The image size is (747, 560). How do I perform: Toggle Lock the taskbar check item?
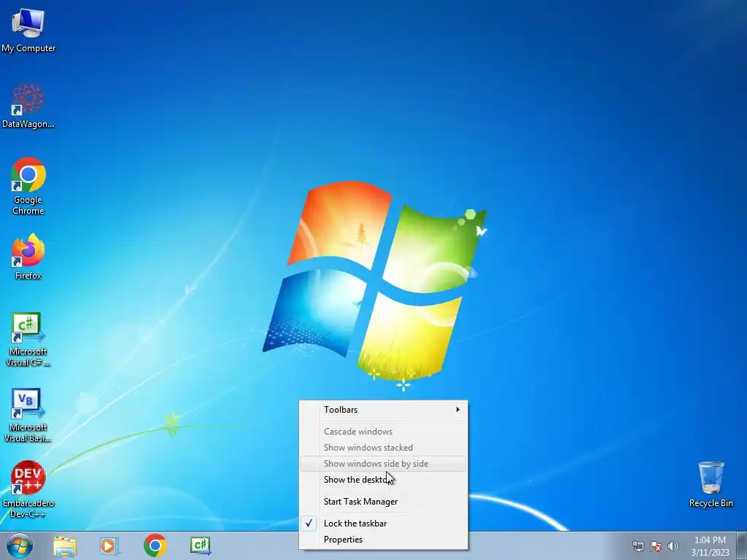tap(384, 524)
